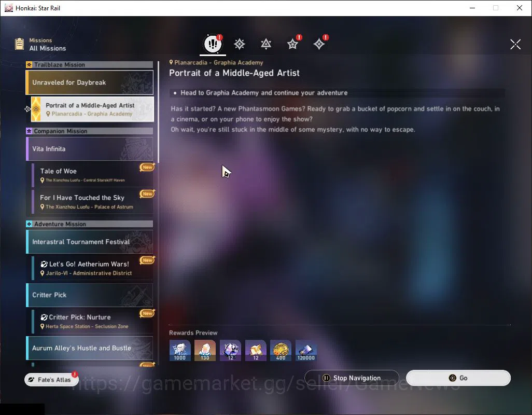
Task: Click the Adventure Mission header blue icon
Action: pos(29,224)
